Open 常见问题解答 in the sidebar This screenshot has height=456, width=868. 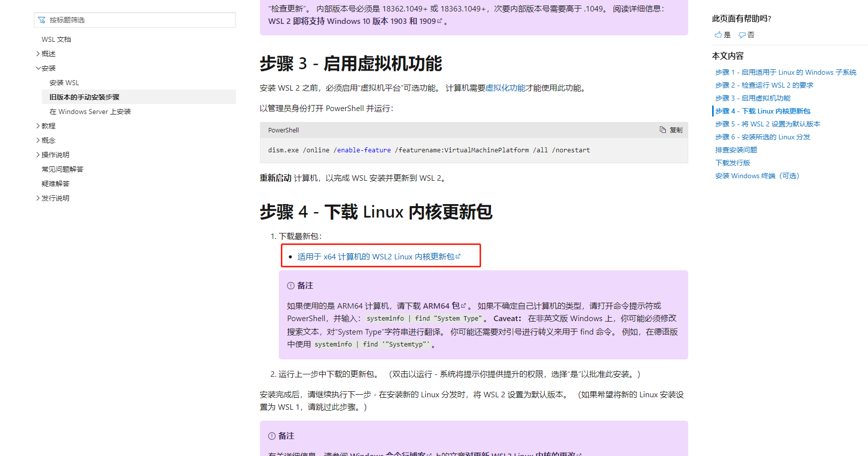pyautogui.click(x=62, y=169)
